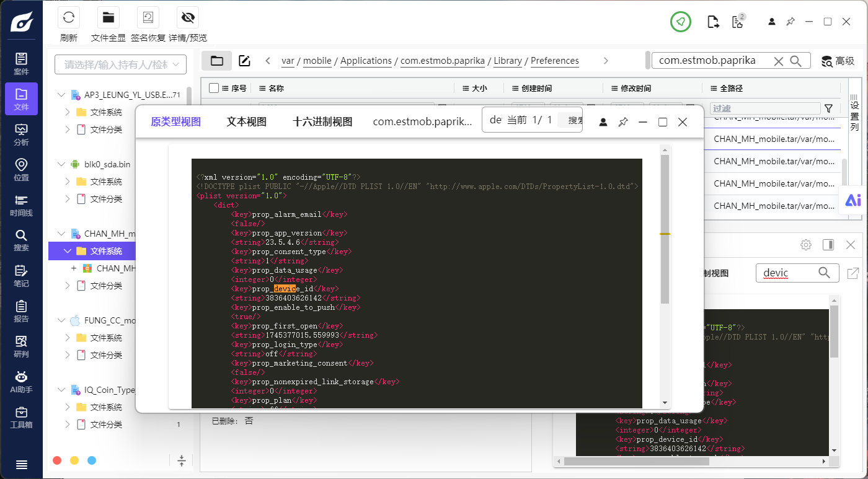Expand the CHAN_MH child node plus sign

click(74, 268)
